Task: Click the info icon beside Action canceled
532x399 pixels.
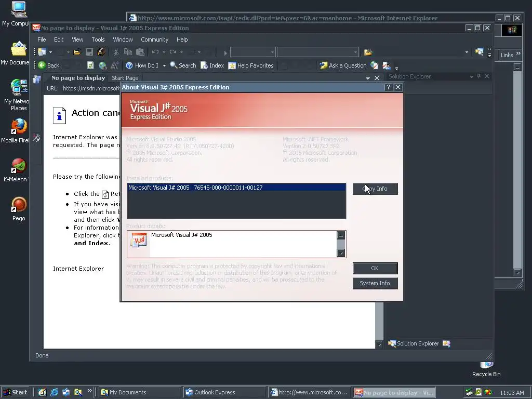Action: click(59, 115)
